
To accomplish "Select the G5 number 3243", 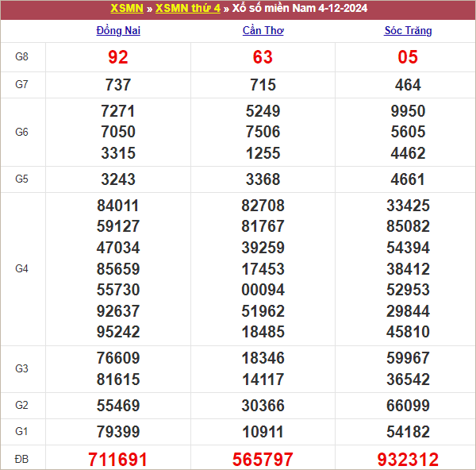I will coord(118,179).
